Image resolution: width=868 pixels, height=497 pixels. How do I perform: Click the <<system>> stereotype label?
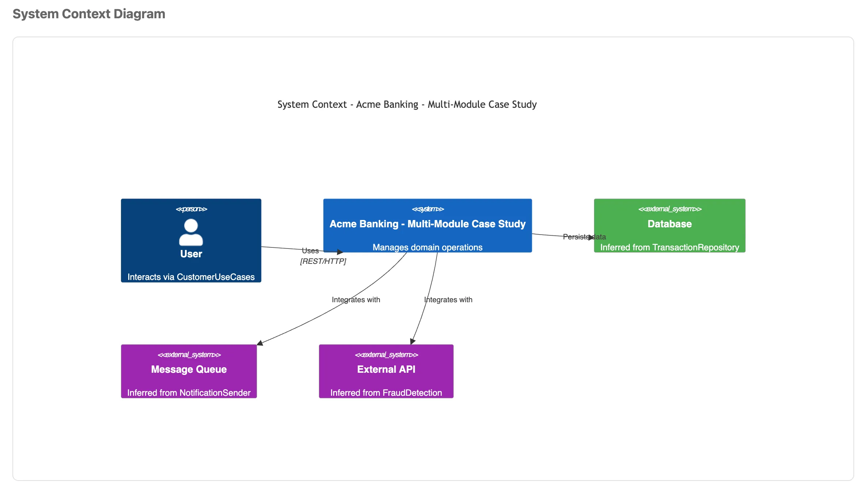tap(427, 209)
